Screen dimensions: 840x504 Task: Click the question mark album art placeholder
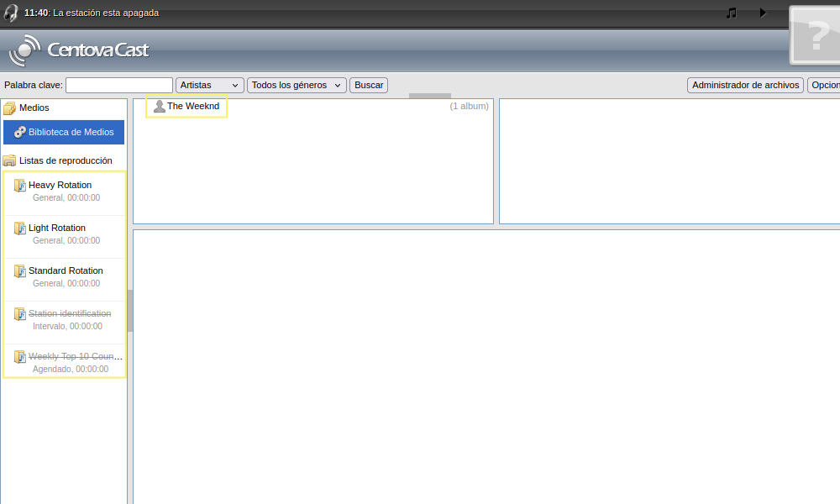click(816, 35)
